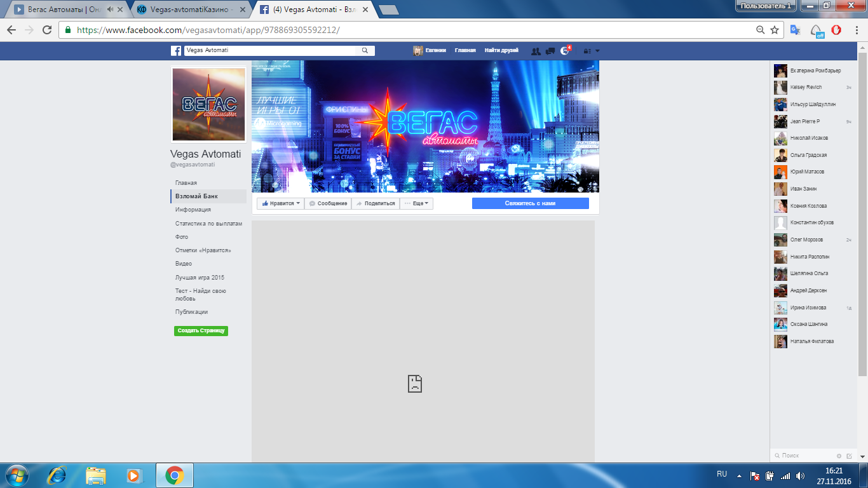
Task: Toggle like with the Нравится button
Action: pos(280,203)
